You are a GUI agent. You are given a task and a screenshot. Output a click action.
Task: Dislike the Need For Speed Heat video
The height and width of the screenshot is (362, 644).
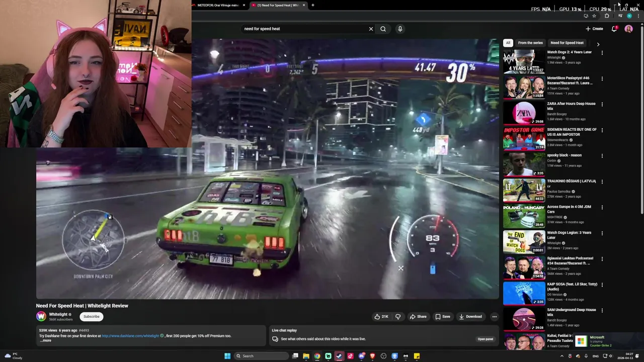pos(398,317)
